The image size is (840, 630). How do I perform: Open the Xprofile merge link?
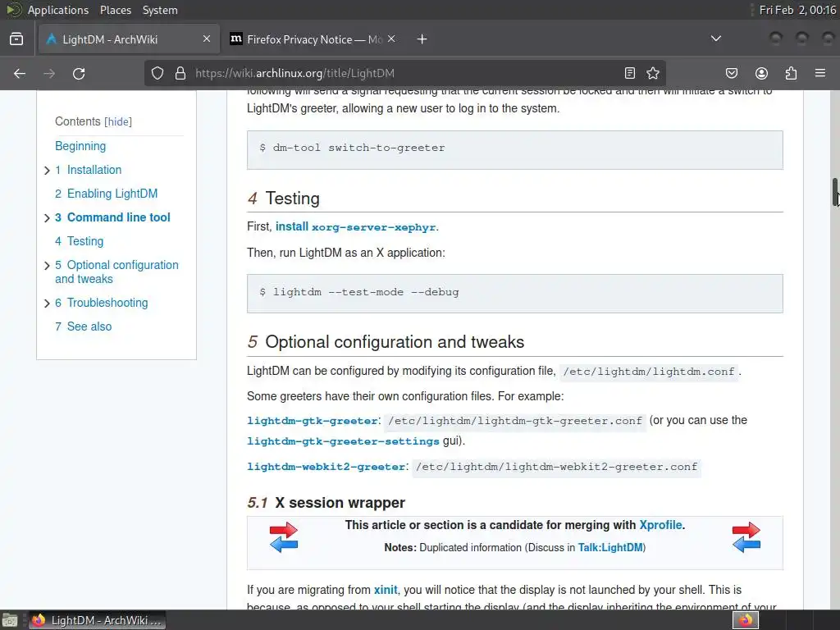(x=660, y=525)
